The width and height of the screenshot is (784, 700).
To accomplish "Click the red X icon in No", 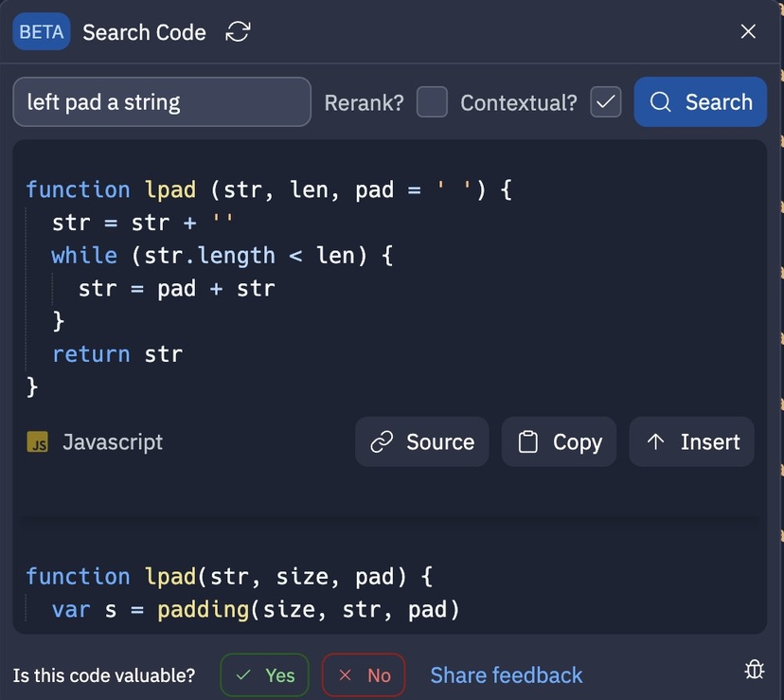I will 344,674.
